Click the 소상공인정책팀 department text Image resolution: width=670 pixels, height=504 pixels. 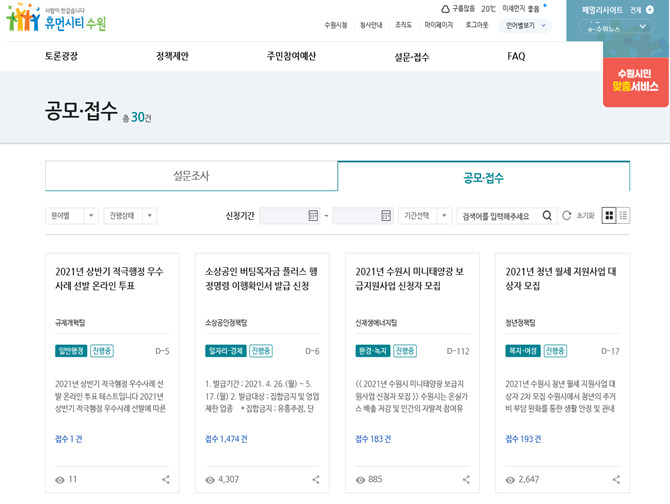(226, 323)
